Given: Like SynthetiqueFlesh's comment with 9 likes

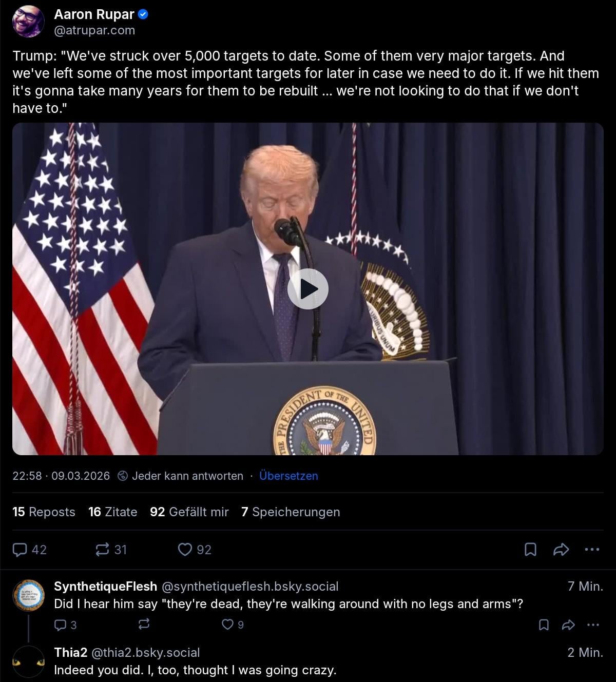Looking at the screenshot, I should [233, 625].
